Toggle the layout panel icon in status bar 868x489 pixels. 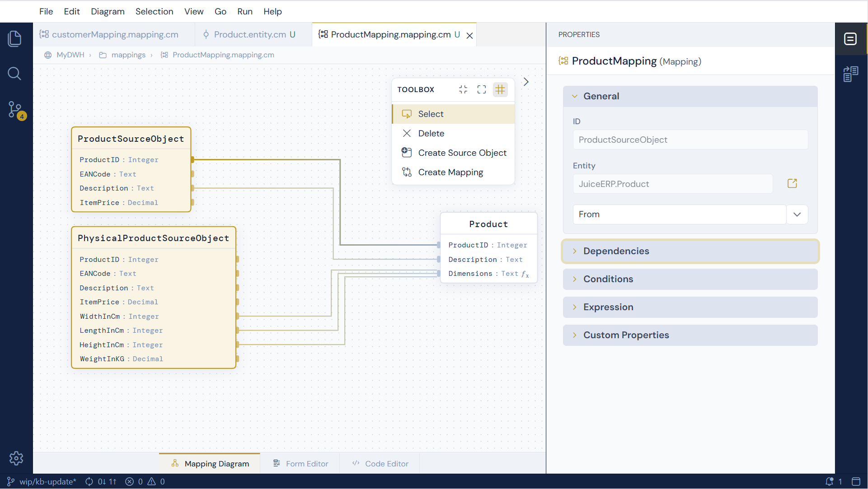click(x=856, y=482)
